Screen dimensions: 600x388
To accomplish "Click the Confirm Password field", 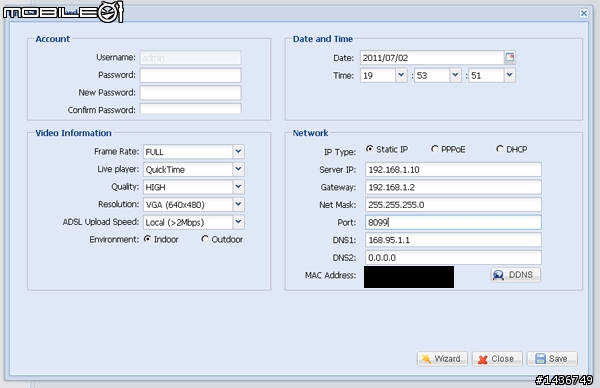I will [191, 109].
